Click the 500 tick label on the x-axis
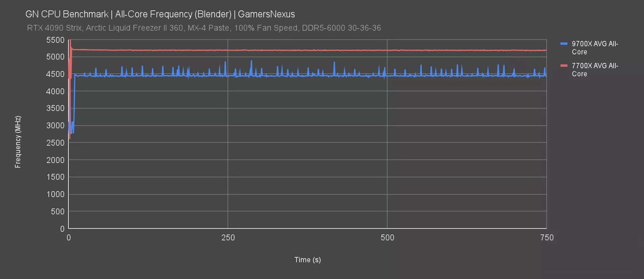Viewport: 644px width, 279px height. click(387, 238)
